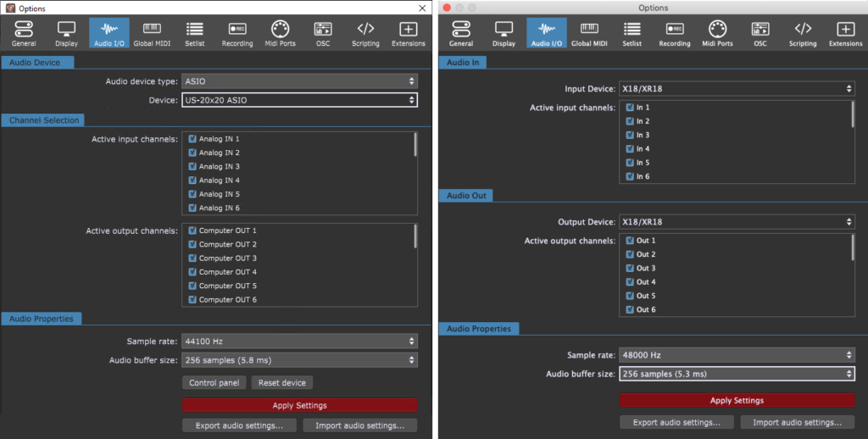Toggle Analog IN 3 input channel checkbox
The width and height of the screenshot is (868, 439).
click(192, 167)
